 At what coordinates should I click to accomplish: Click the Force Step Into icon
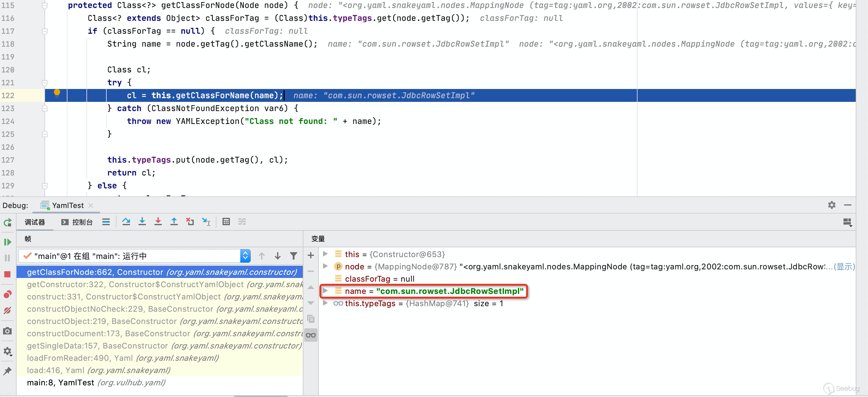pyautogui.click(x=158, y=222)
